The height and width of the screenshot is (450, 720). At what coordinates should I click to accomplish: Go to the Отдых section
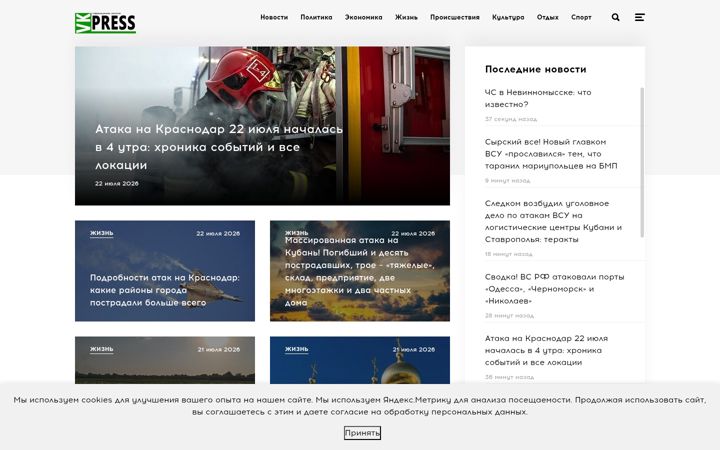coord(548,17)
